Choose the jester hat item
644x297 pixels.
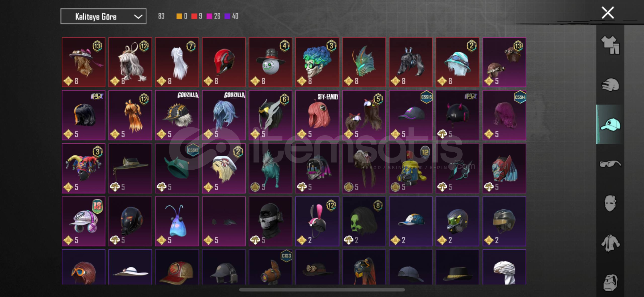tap(84, 168)
